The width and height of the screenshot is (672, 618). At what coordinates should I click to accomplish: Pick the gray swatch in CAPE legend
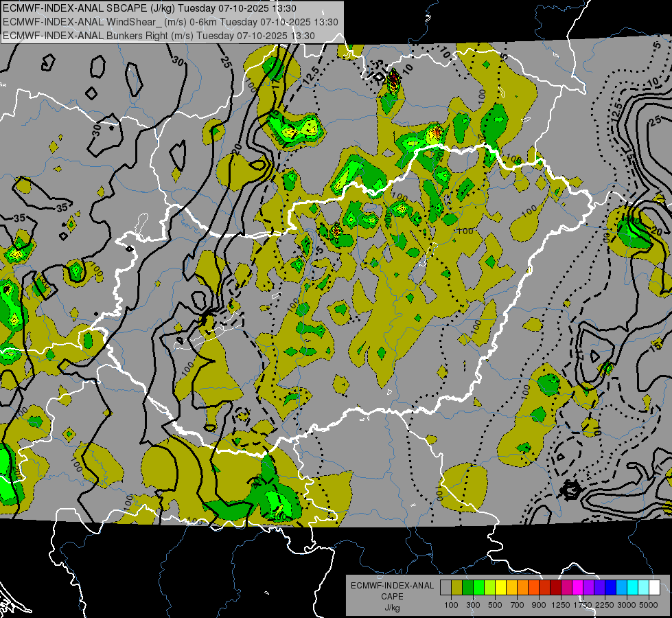click(445, 588)
